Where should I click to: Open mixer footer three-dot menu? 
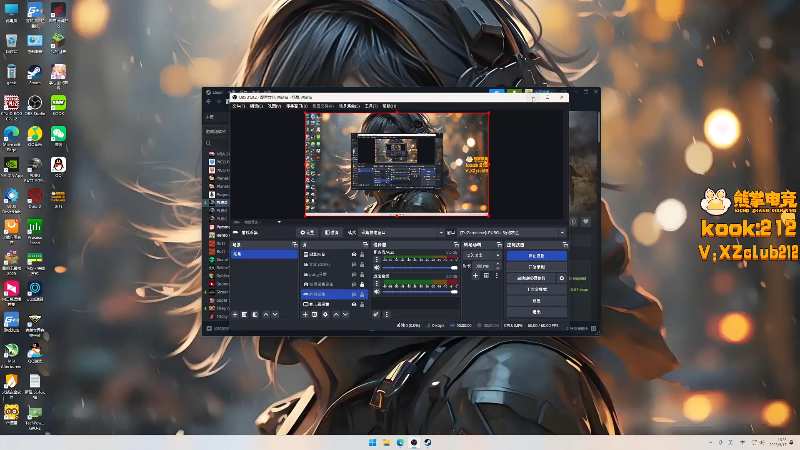[386, 314]
